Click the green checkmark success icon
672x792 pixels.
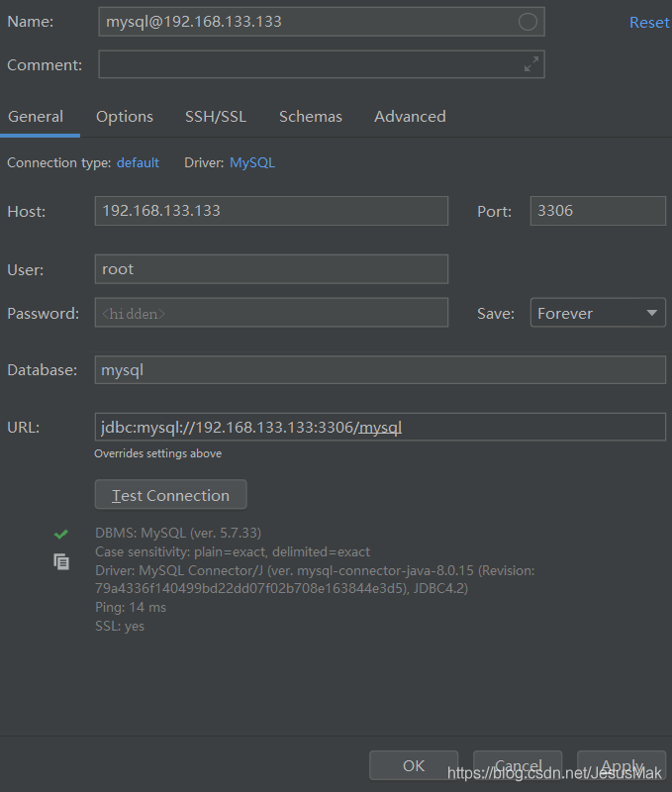pyautogui.click(x=61, y=534)
